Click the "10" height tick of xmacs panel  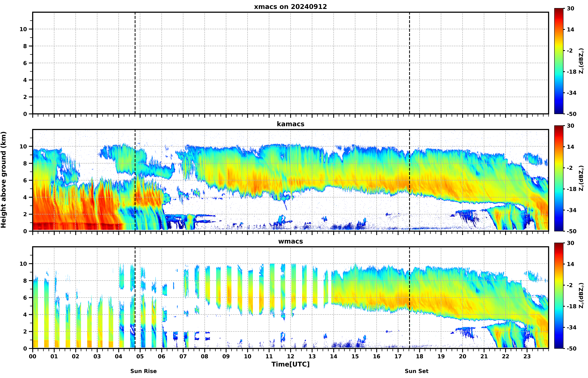[x=23, y=29]
